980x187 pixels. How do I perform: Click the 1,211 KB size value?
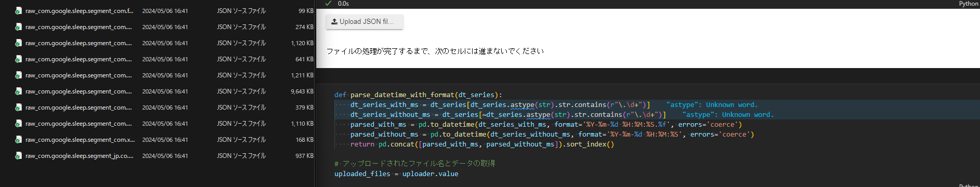(302, 75)
